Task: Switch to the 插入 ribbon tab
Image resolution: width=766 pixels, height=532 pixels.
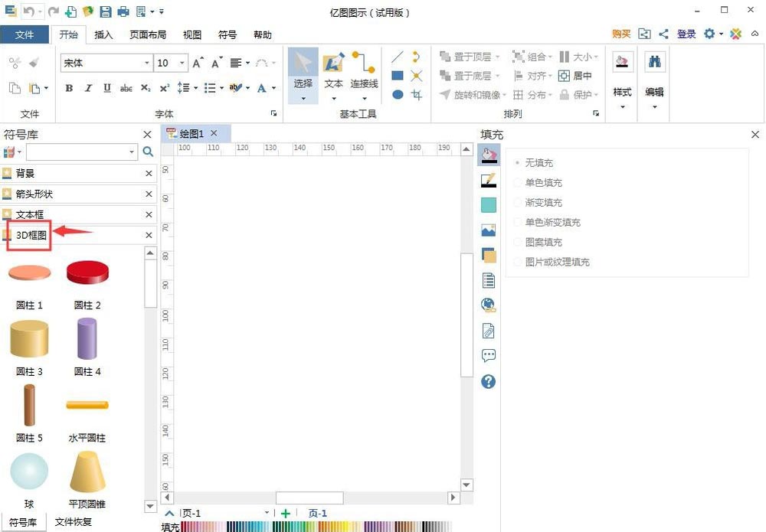Action: (103, 34)
